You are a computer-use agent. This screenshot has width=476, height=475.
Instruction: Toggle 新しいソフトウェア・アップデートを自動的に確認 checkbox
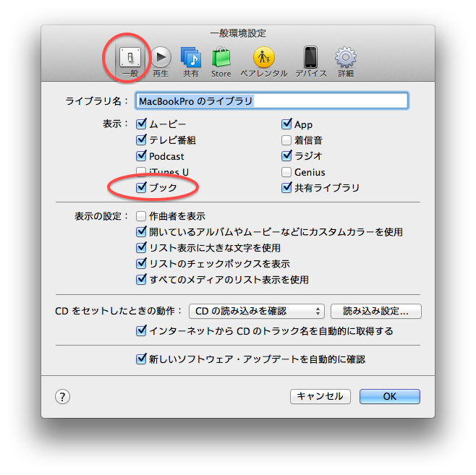coord(141,359)
